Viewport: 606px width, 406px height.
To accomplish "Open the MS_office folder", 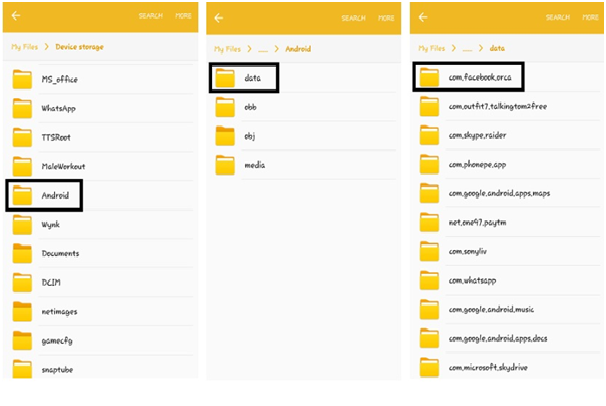I will click(x=58, y=79).
